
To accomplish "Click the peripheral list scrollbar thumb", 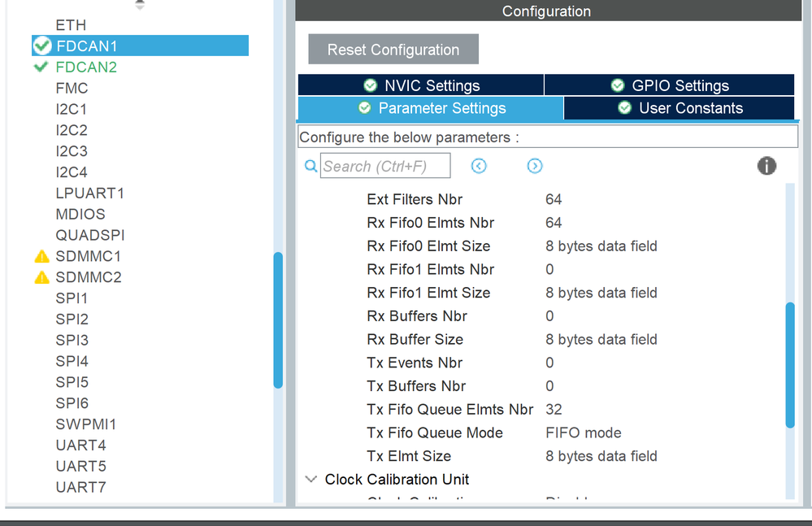I will [x=278, y=320].
